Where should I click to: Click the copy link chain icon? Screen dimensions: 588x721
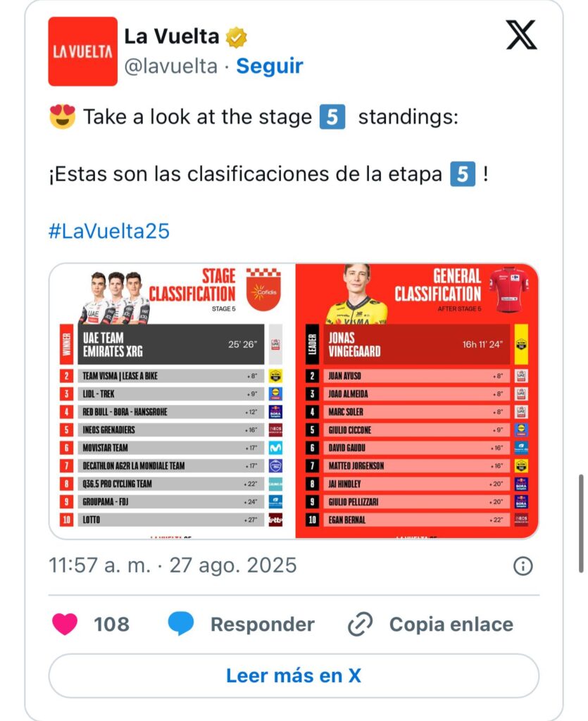pyautogui.click(x=360, y=624)
